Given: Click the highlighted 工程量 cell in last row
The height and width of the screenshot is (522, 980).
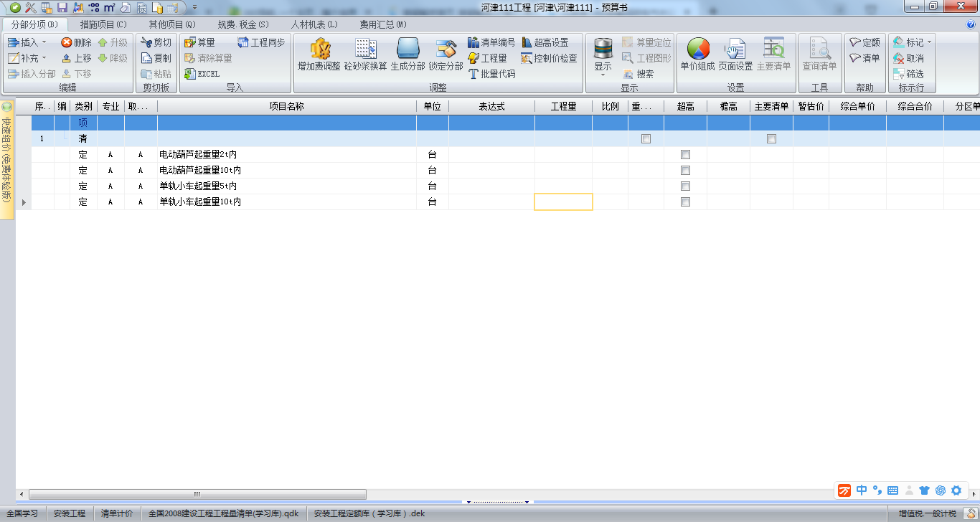Looking at the screenshot, I should (563, 202).
